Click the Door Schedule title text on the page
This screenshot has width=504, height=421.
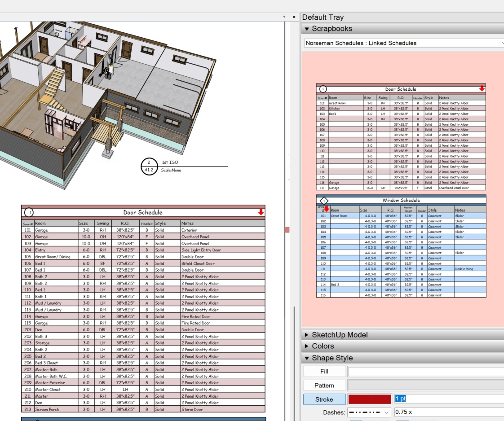point(143,212)
